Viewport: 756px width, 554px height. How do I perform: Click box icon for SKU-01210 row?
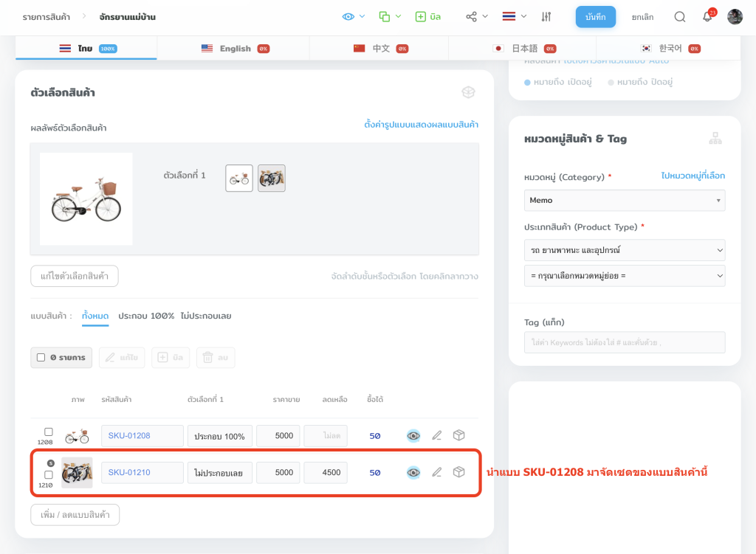458,472
